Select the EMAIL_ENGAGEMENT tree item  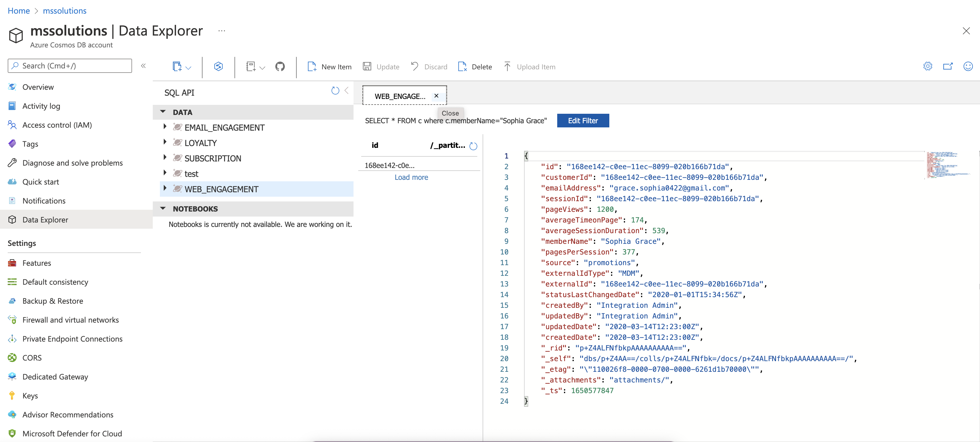click(x=224, y=128)
